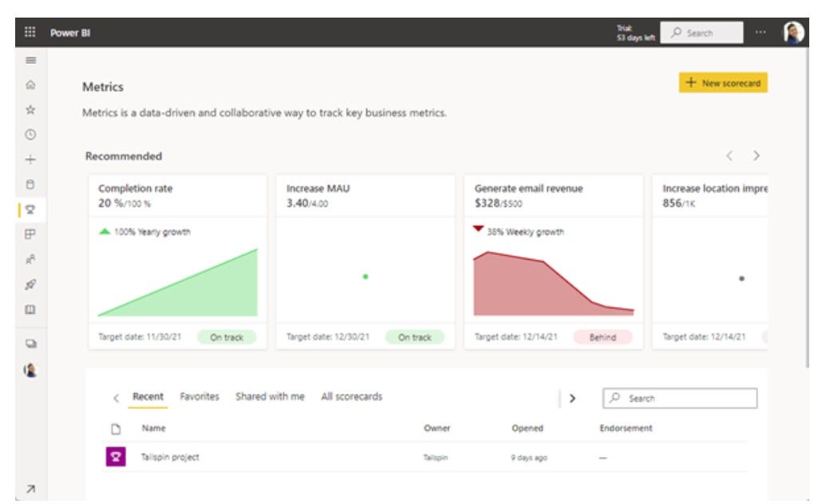Switch to the Favorites tab

point(202,395)
